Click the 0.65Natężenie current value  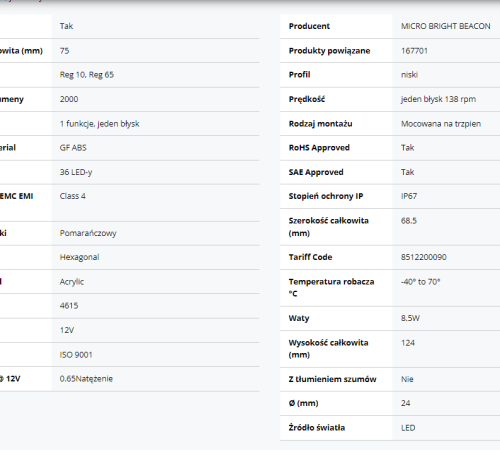pos(86,379)
